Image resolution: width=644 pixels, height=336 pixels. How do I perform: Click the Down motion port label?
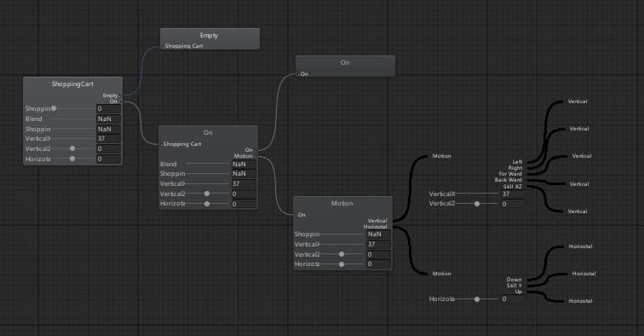[514, 280]
